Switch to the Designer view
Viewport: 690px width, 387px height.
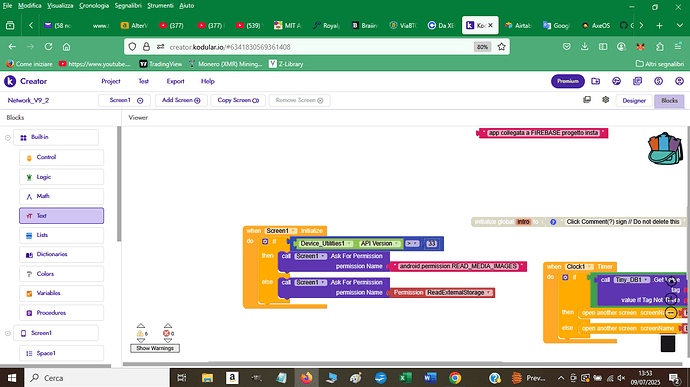click(x=634, y=101)
